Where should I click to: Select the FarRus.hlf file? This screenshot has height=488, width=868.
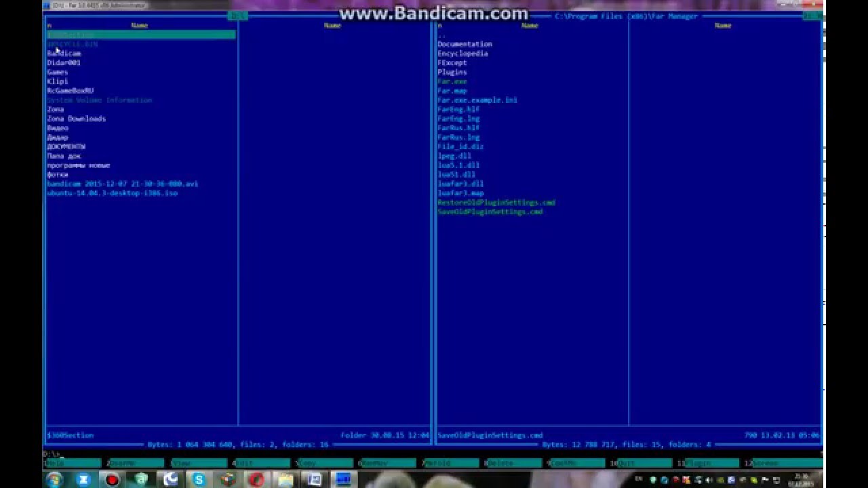(458, 128)
